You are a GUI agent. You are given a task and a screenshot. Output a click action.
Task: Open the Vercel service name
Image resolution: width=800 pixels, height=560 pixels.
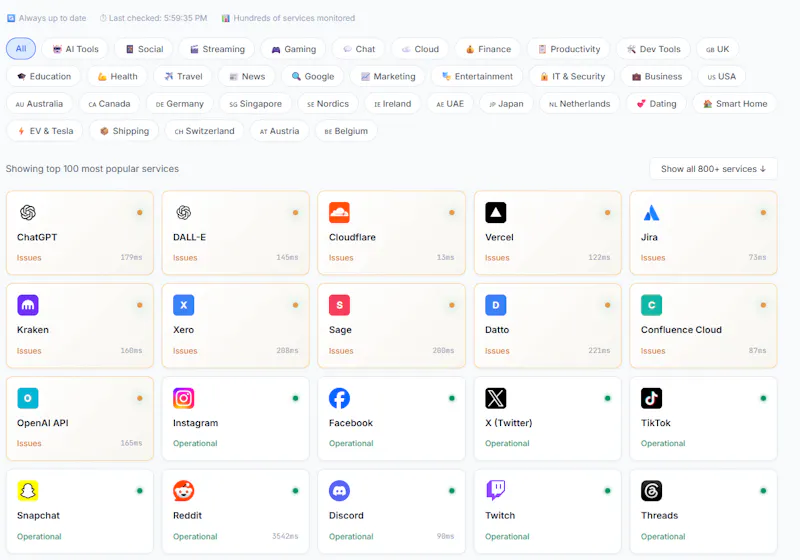(x=499, y=237)
